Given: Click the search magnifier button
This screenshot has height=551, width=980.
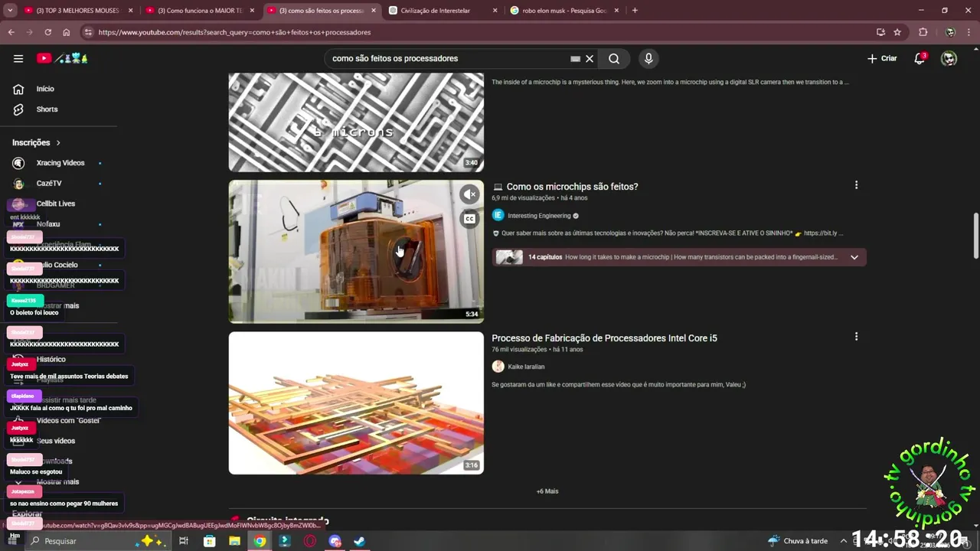Looking at the screenshot, I should (x=614, y=58).
